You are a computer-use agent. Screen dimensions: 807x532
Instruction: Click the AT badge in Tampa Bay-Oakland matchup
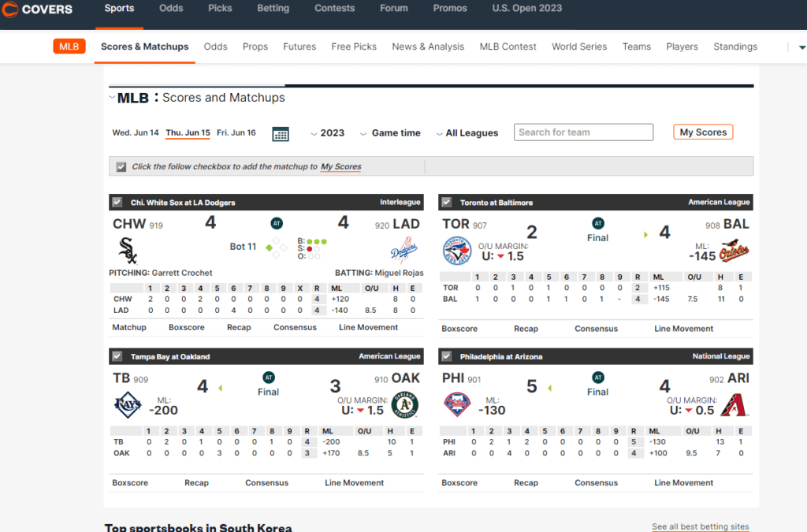point(269,378)
